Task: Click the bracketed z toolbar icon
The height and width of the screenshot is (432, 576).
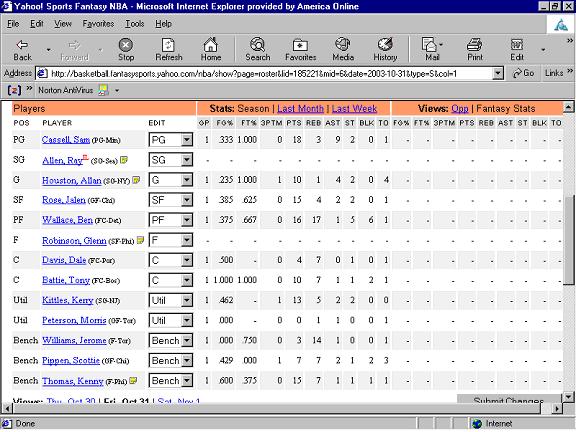Action: [x=15, y=90]
